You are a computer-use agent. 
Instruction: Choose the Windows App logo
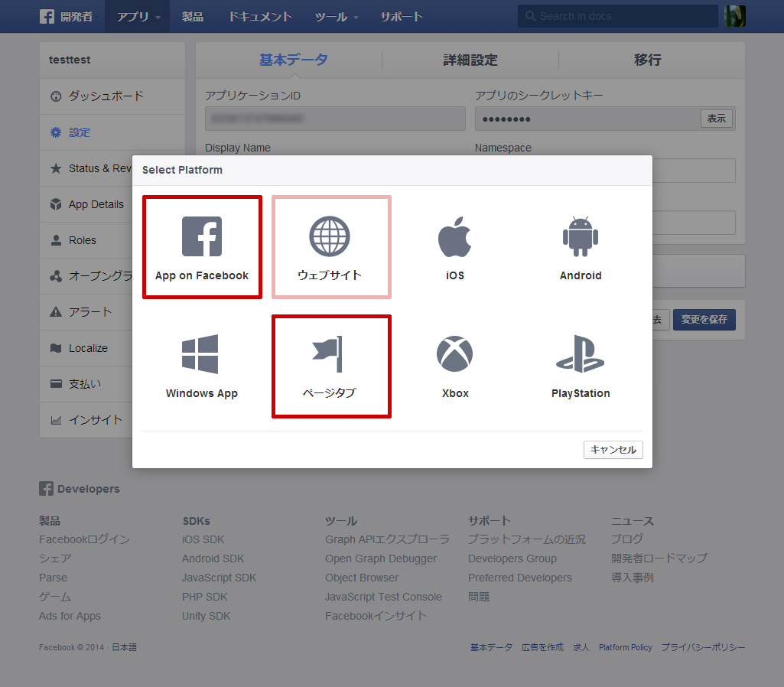click(200, 354)
